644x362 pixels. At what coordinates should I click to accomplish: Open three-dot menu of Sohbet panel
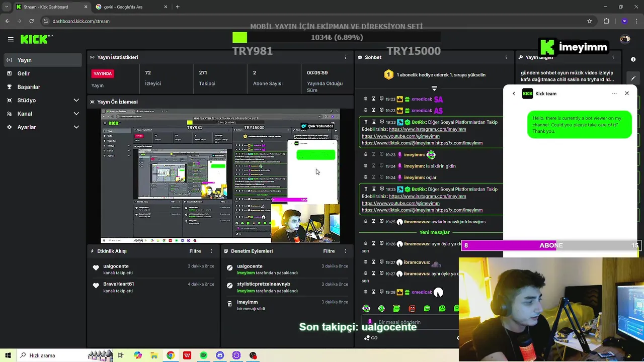(506, 57)
